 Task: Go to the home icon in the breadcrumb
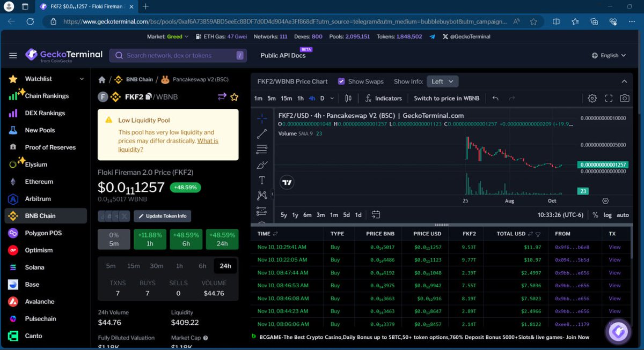(x=101, y=79)
